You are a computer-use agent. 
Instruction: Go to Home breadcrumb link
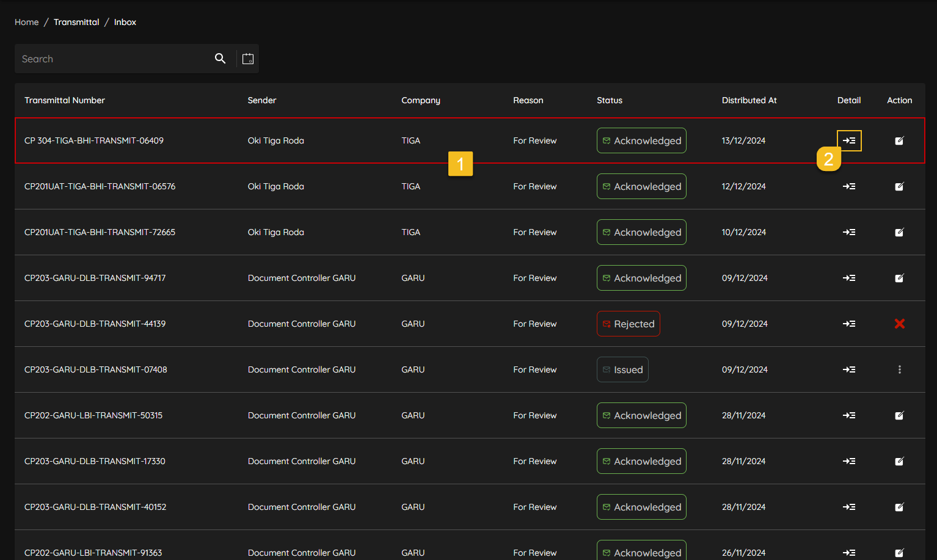(x=27, y=22)
